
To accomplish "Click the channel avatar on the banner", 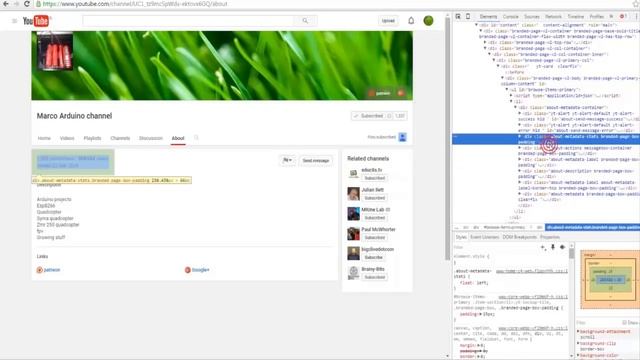I will pos(55,51).
